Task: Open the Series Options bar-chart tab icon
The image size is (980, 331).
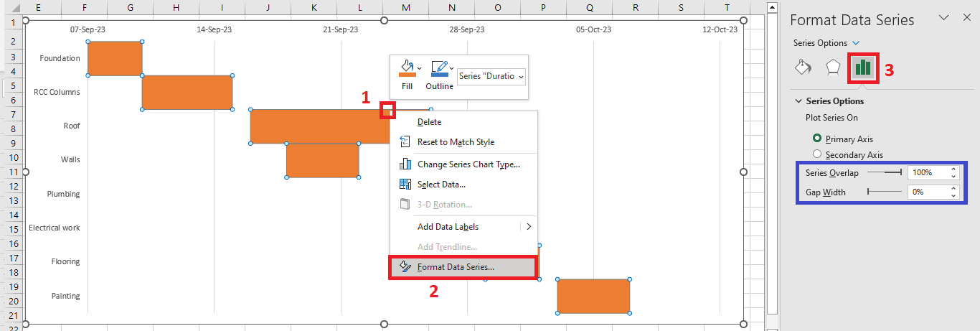Action: point(863,68)
